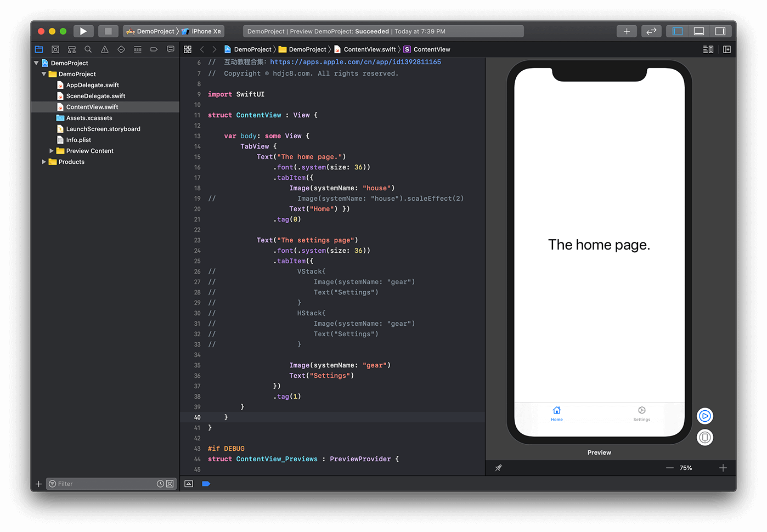
Task: Open the App Store link in comment
Action: pos(356,62)
